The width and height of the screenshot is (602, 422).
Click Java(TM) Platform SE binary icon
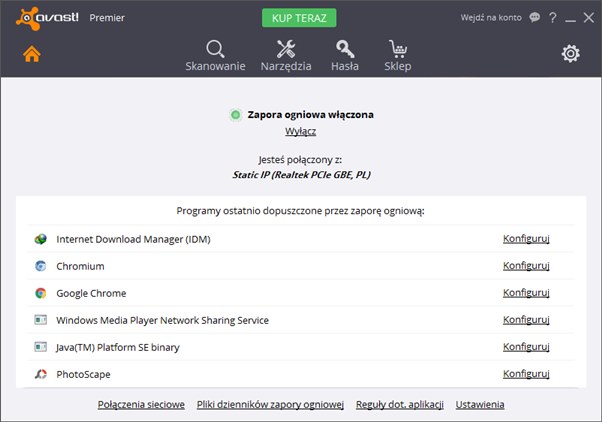[41, 347]
